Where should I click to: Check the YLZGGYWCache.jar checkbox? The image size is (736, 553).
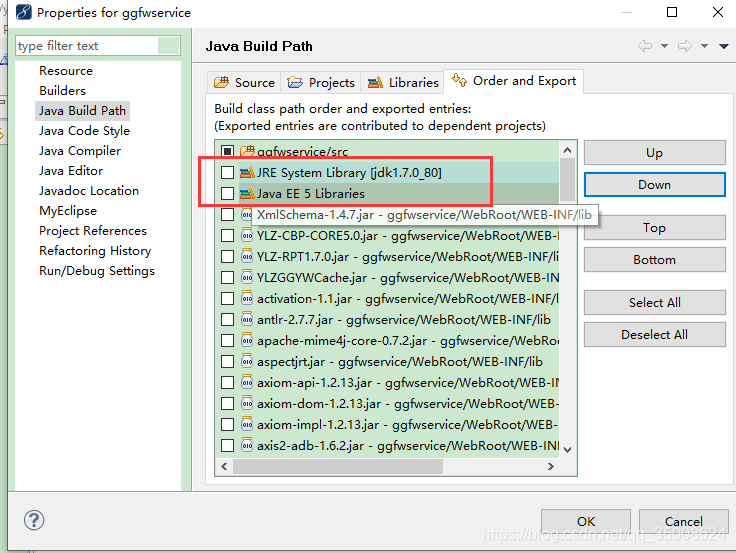tap(227, 277)
